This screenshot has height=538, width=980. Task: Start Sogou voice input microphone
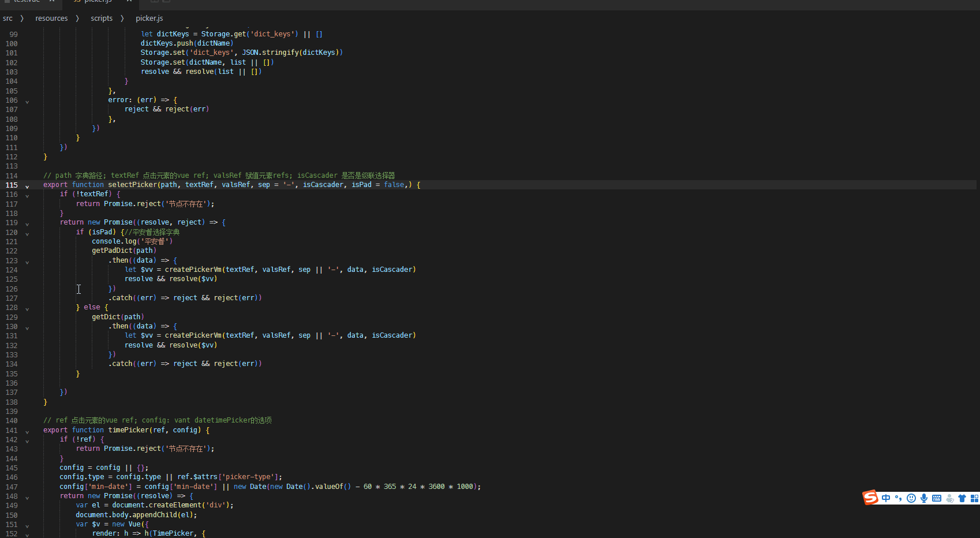click(924, 498)
